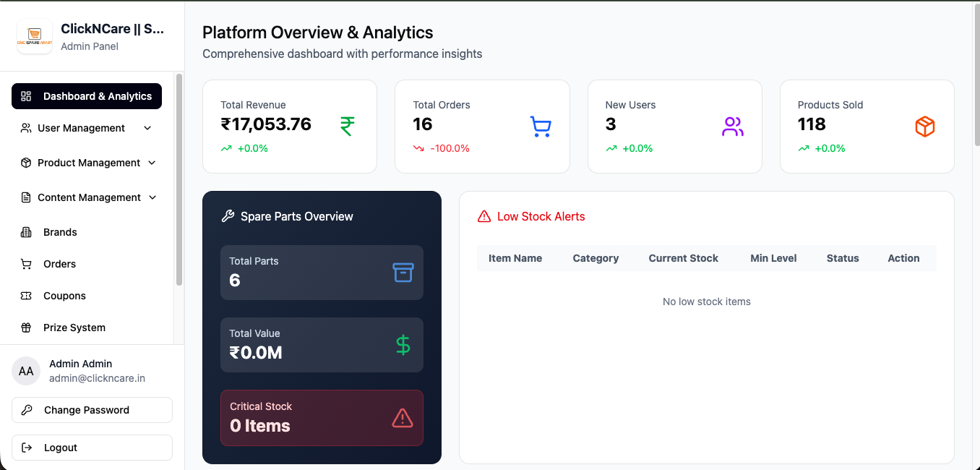Click the orange box icon on Products Sold card
980x470 pixels.
(925, 126)
